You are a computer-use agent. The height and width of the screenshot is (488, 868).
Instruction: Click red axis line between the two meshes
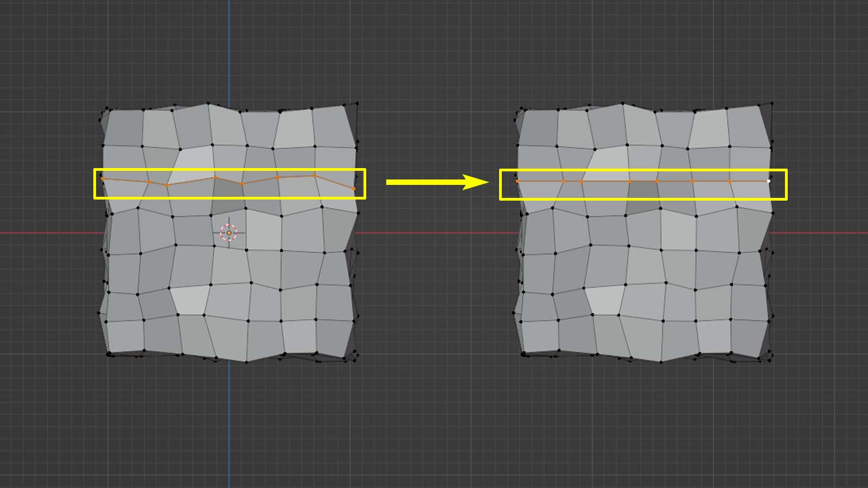point(434,233)
